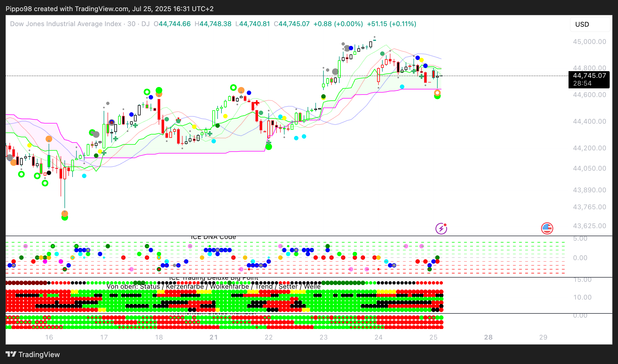
Task: Click the 25 date label on time axis
Action: [x=433, y=337]
